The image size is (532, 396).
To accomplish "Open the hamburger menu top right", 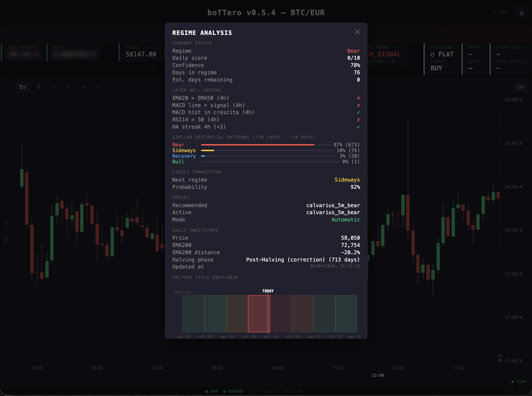I will pyautogui.click(x=521, y=13).
